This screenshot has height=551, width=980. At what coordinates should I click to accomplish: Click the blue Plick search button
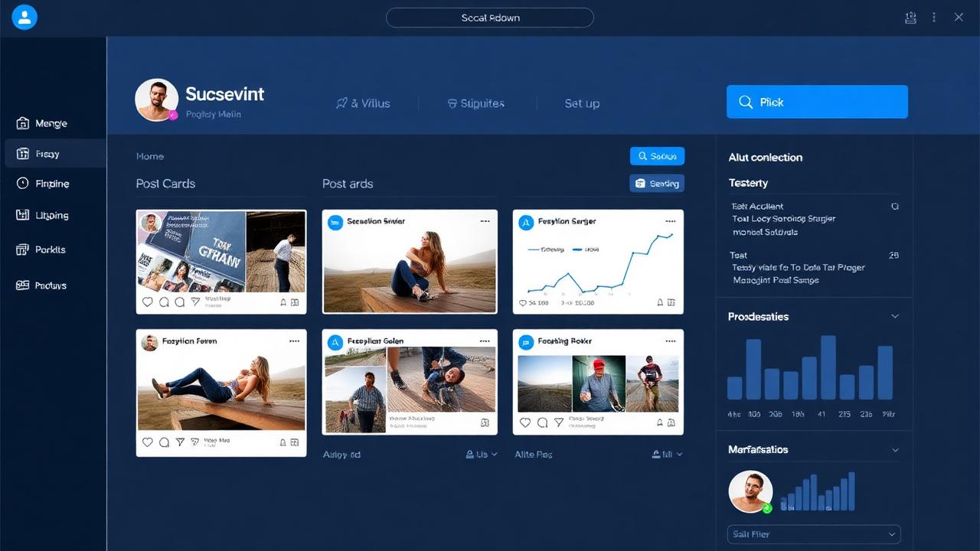(817, 102)
